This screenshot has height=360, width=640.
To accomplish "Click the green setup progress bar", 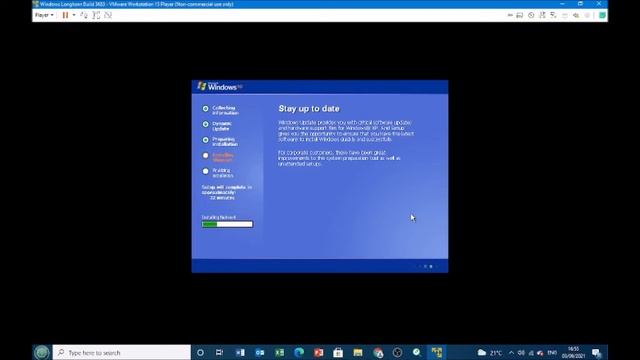I will tap(227, 224).
